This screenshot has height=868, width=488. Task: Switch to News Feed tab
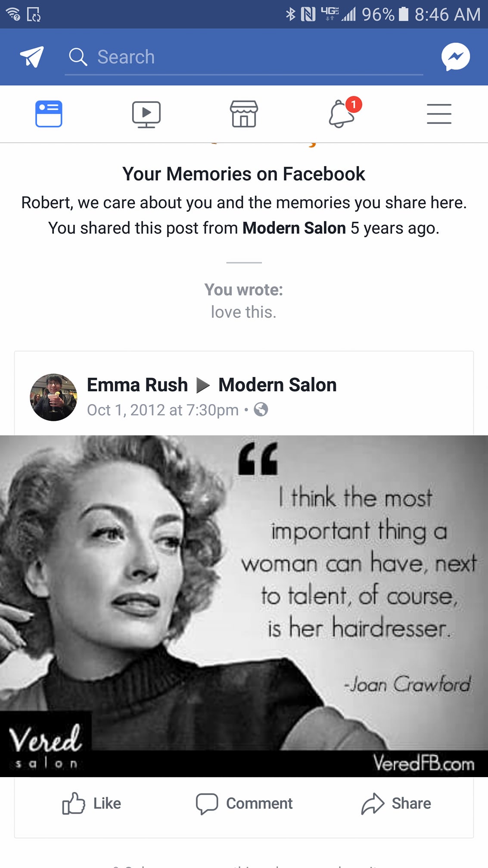click(x=49, y=114)
